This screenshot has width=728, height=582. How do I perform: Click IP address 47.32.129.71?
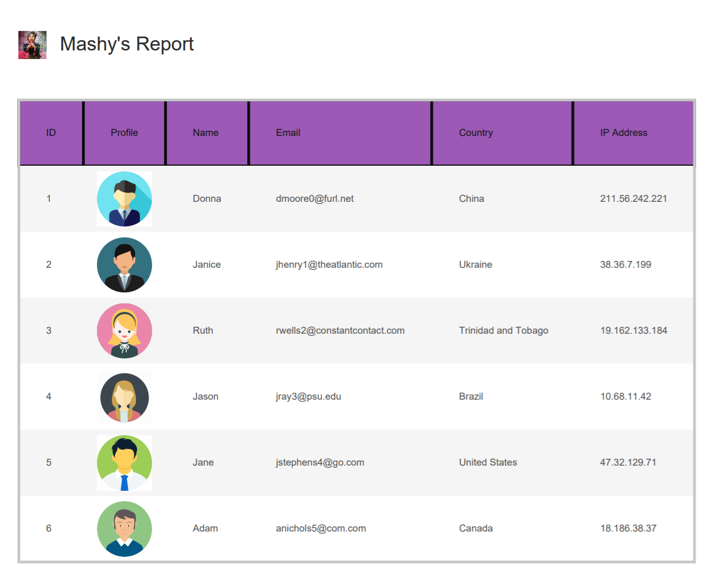point(628,463)
